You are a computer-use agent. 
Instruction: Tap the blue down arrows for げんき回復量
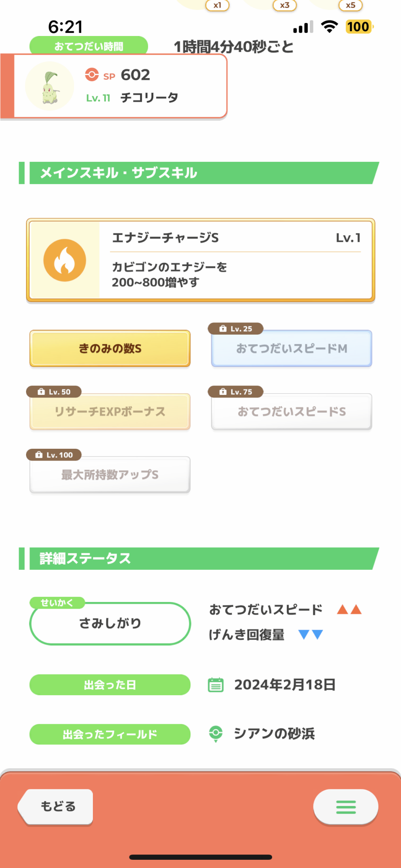tap(311, 635)
